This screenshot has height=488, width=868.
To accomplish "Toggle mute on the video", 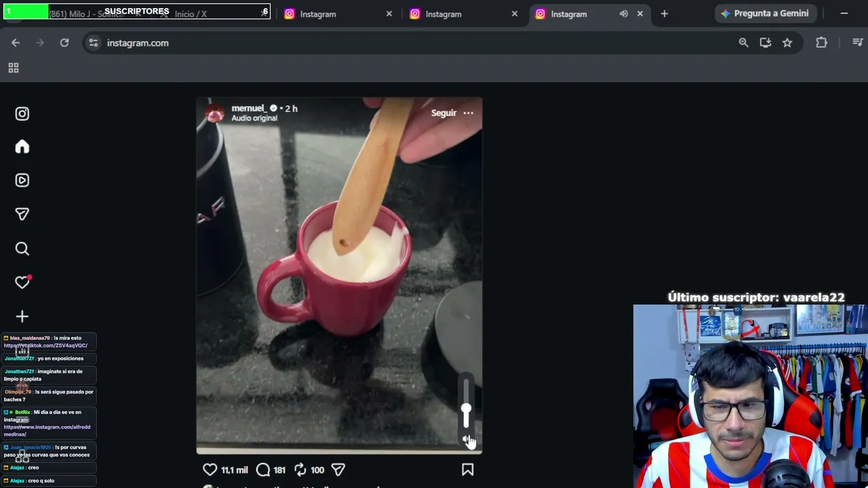I will [467, 440].
